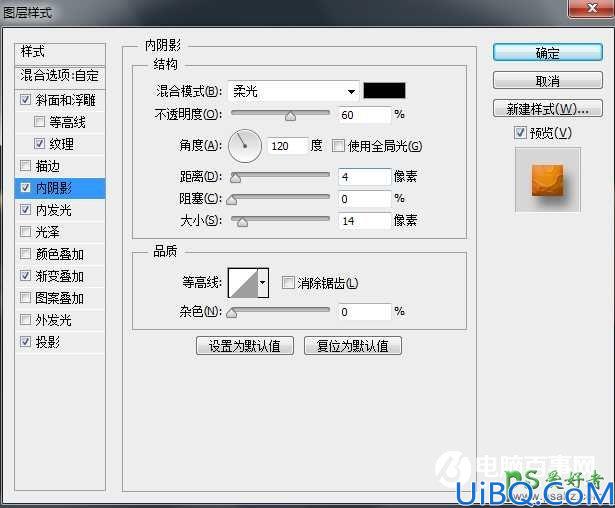Click the size field showing 14

pyautogui.click(x=364, y=221)
